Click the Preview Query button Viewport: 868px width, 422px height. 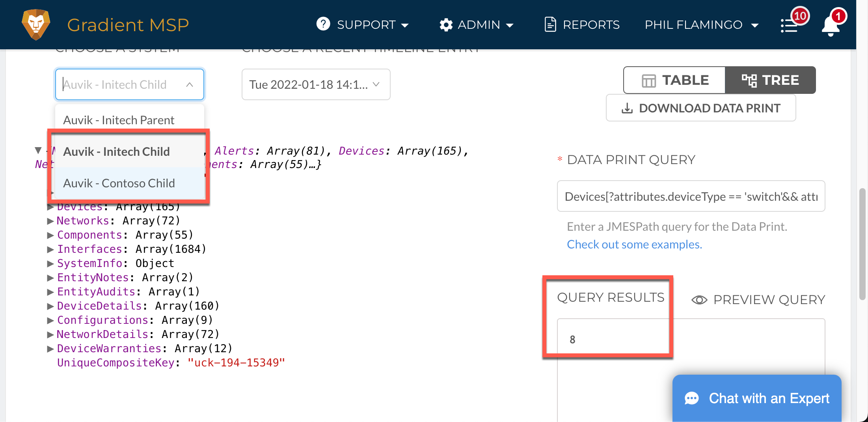point(758,300)
